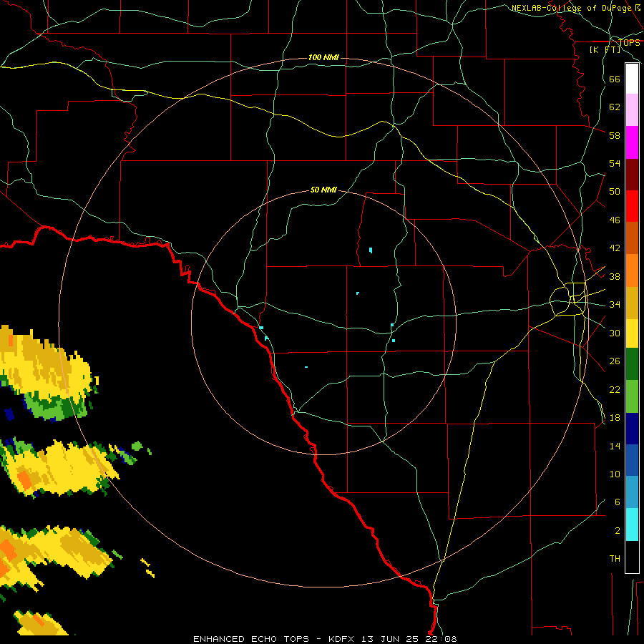Click the ENHANCED ECHO TOPS caption text
Screen dimensions: 644x644
point(251,639)
